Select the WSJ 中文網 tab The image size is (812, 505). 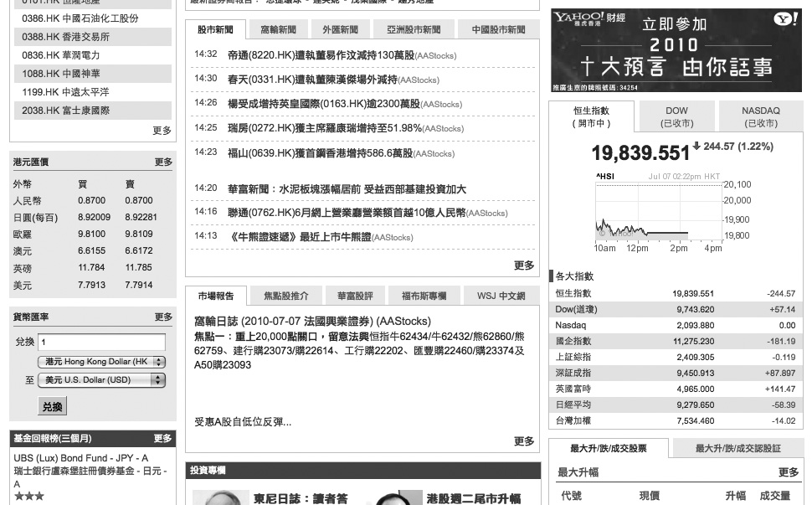click(x=501, y=296)
